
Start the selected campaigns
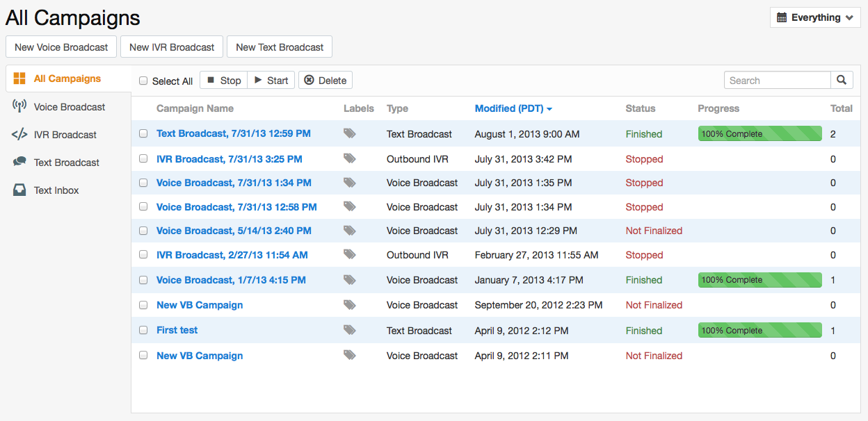click(271, 79)
